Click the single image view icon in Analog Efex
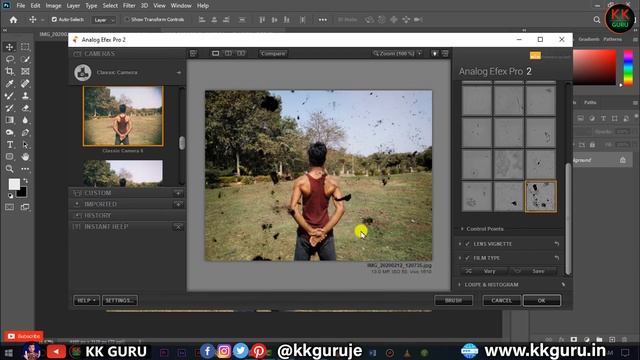 click(215, 53)
